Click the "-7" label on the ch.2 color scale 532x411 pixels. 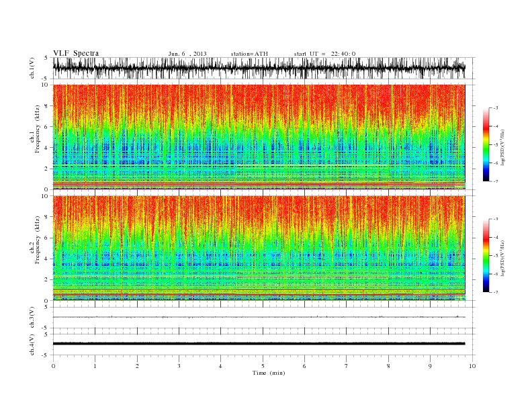click(x=496, y=292)
